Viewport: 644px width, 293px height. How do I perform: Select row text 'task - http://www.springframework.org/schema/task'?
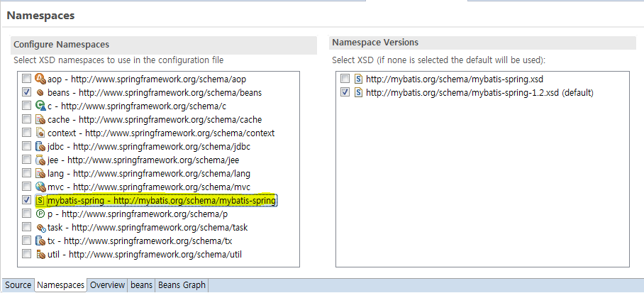[148, 227]
